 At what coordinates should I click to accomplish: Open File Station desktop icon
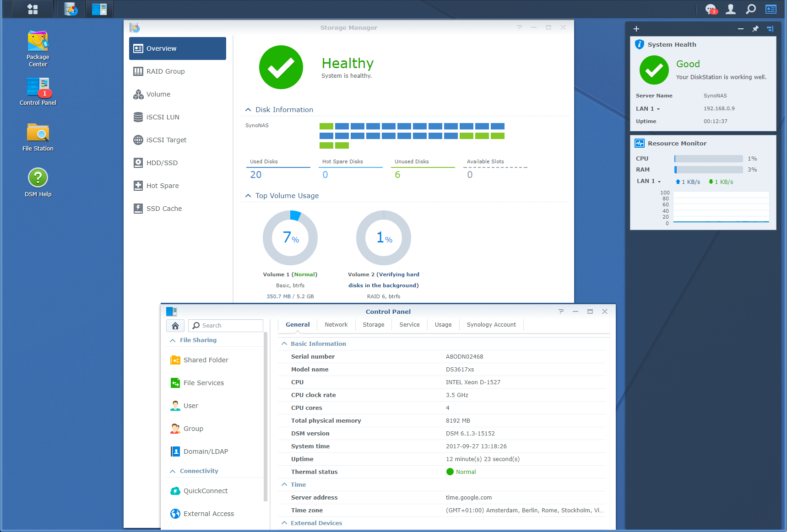(38, 137)
